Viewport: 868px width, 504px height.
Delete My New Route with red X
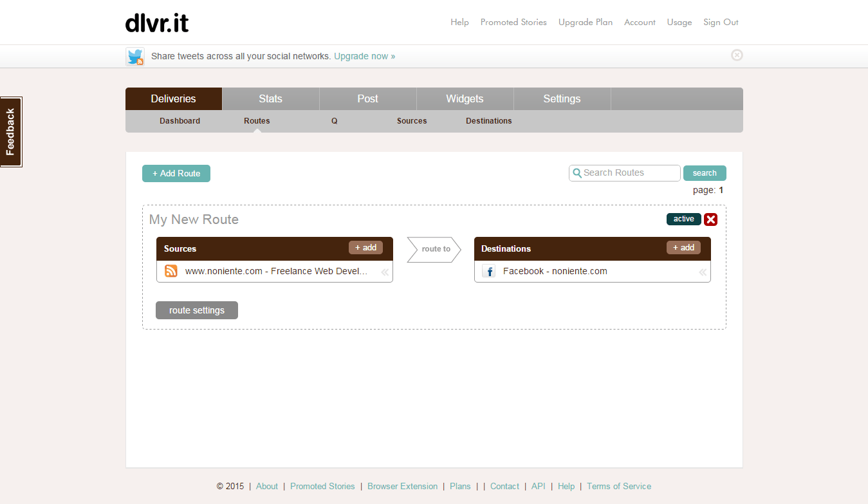[710, 219]
